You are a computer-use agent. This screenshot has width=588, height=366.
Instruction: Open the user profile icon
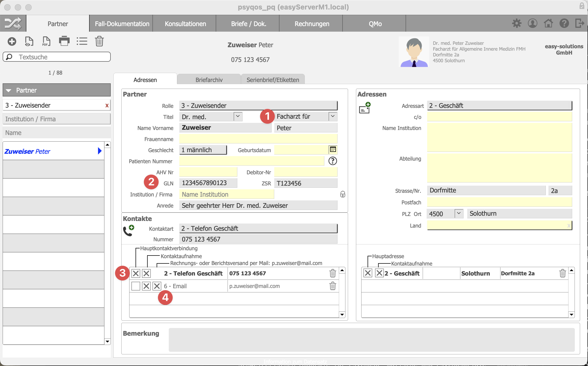click(532, 23)
